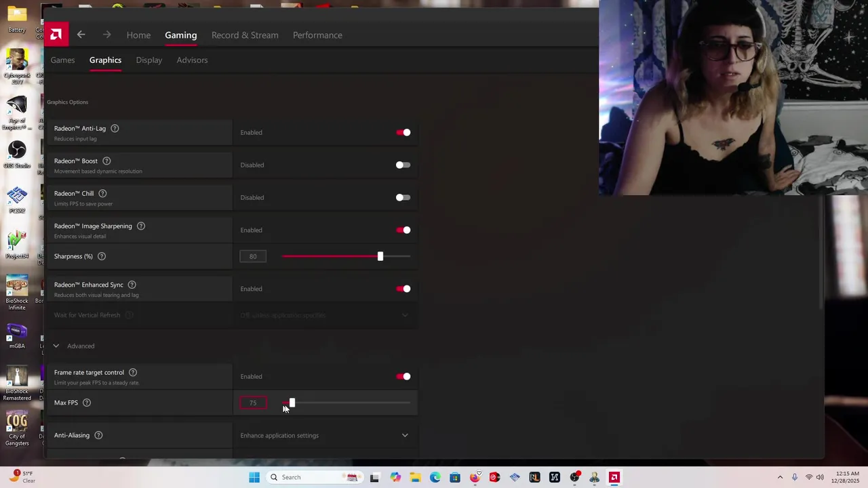Switch to Games sub-tab
Viewport: 868px width, 488px height.
pyautogui.click(x=62, y=60)
